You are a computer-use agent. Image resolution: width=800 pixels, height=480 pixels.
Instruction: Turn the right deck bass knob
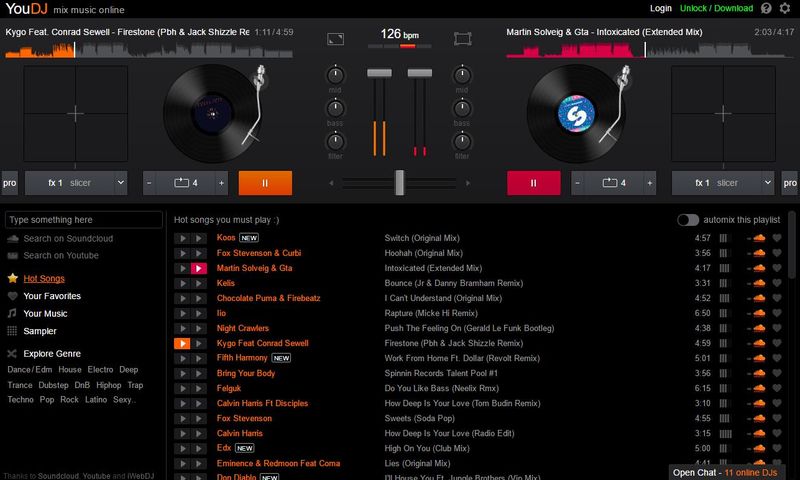point(462,108)
